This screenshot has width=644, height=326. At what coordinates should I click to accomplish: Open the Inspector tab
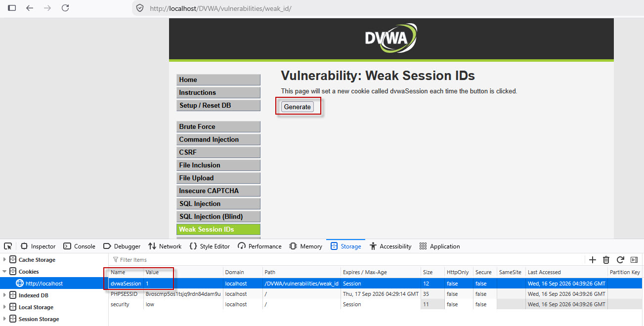pyautogui.click(x=38, y=246)
